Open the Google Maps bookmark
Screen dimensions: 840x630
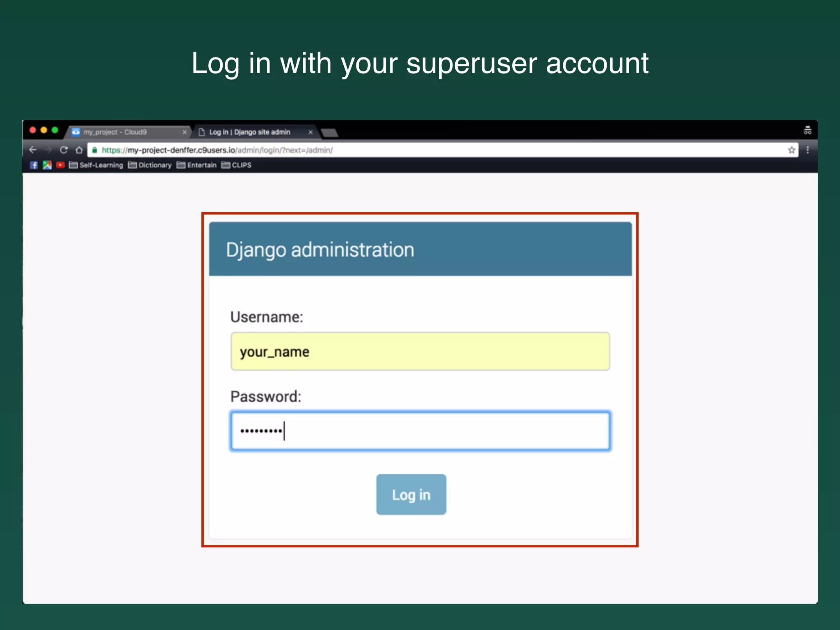coord(47,165)
